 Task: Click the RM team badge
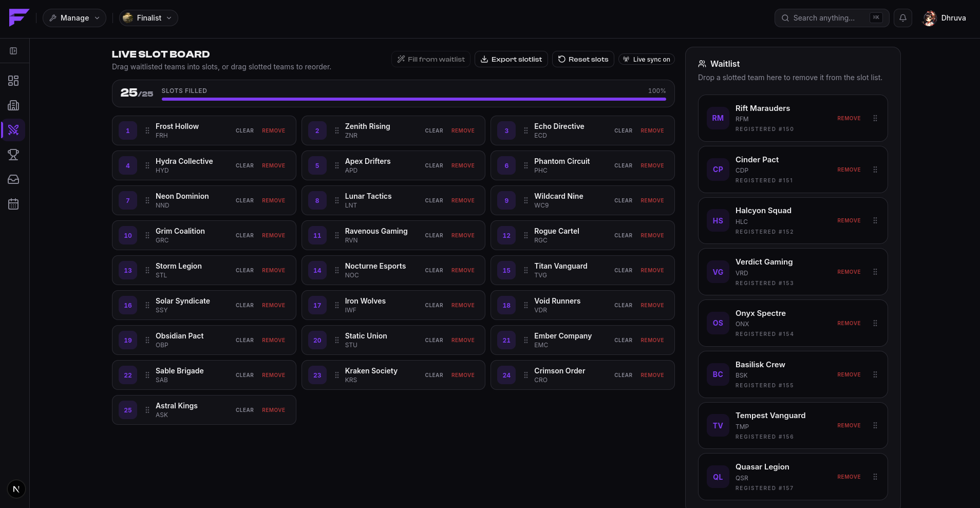718,118
